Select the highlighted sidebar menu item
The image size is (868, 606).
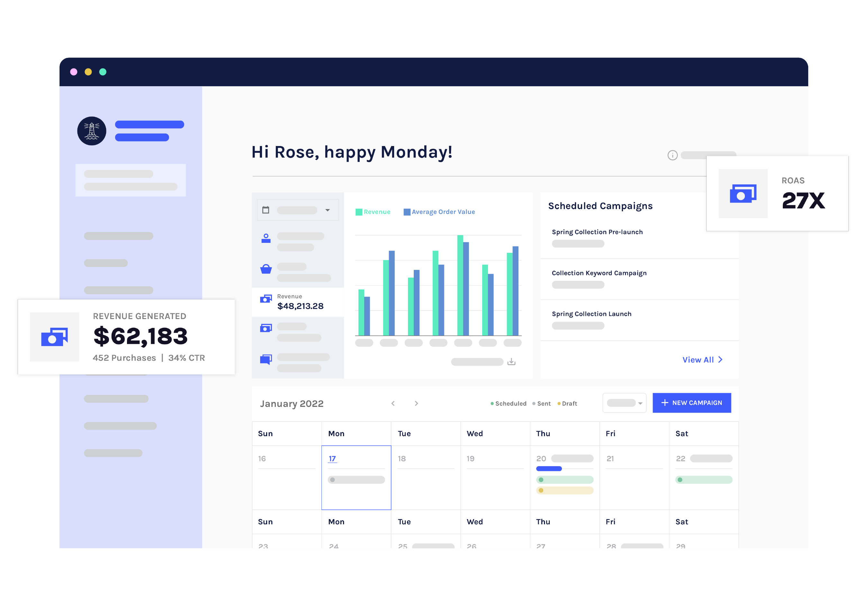131,180
